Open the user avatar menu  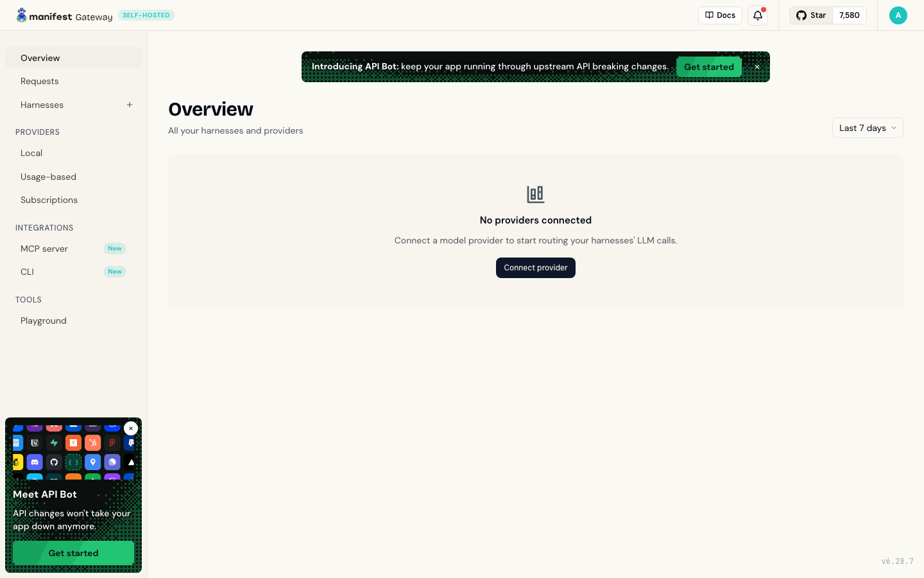pyautogui.click(x=898, y=15)
